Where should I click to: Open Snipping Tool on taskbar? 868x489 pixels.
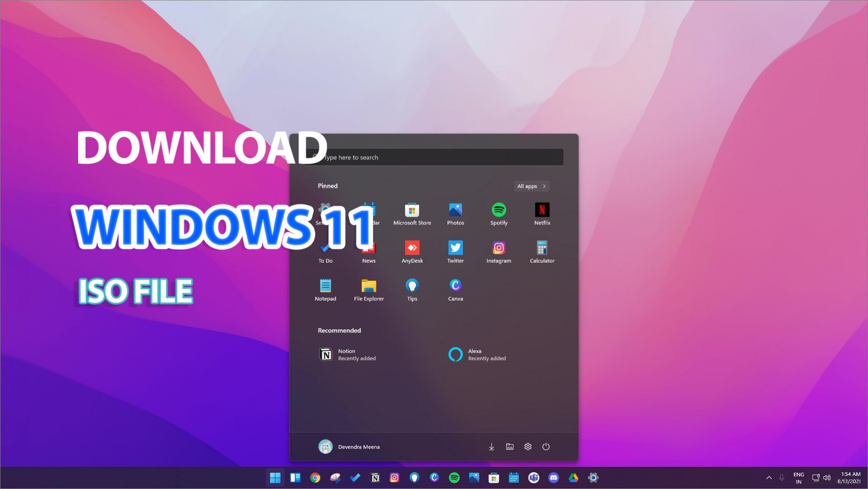click(335, 478)
